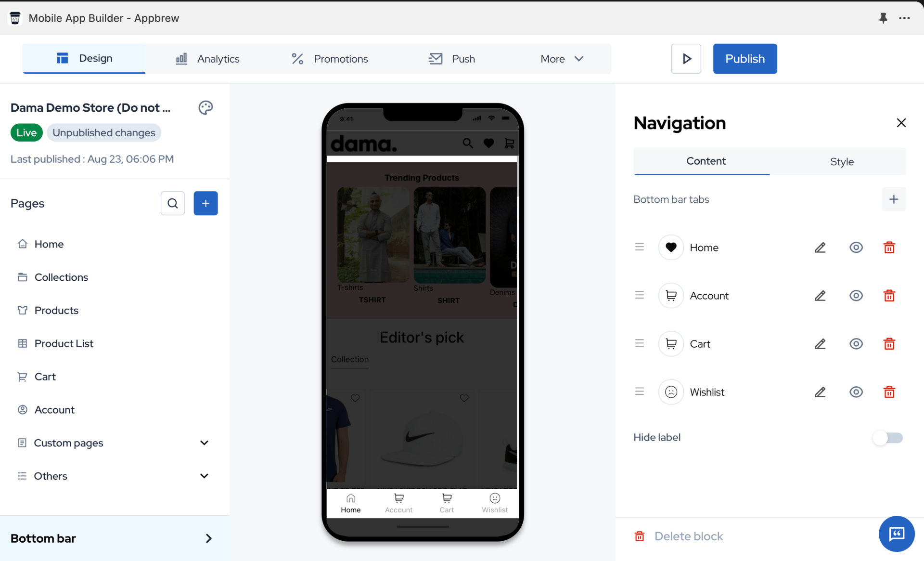
Task: Open the Analytics tab
Action: pos(207,59)
